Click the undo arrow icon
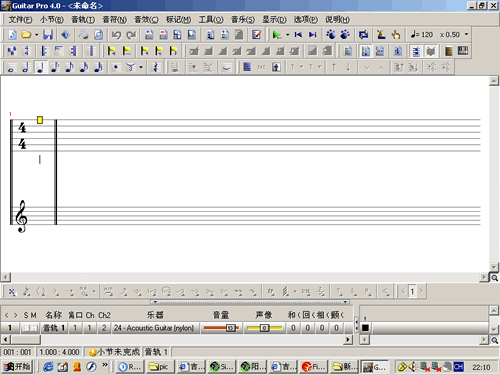 coord(116,35)
